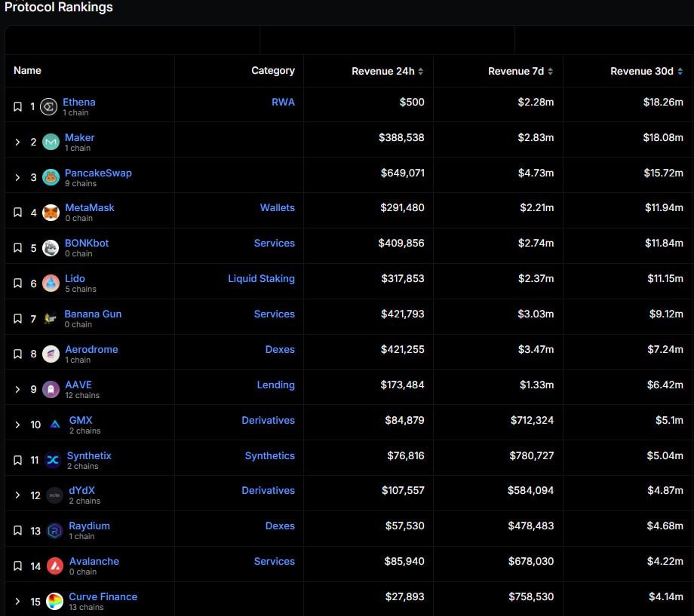Image resolution: width=694 pixels, height=616 pixels.
Task: Open MetaMask protocol details
Action: point(90,207)
